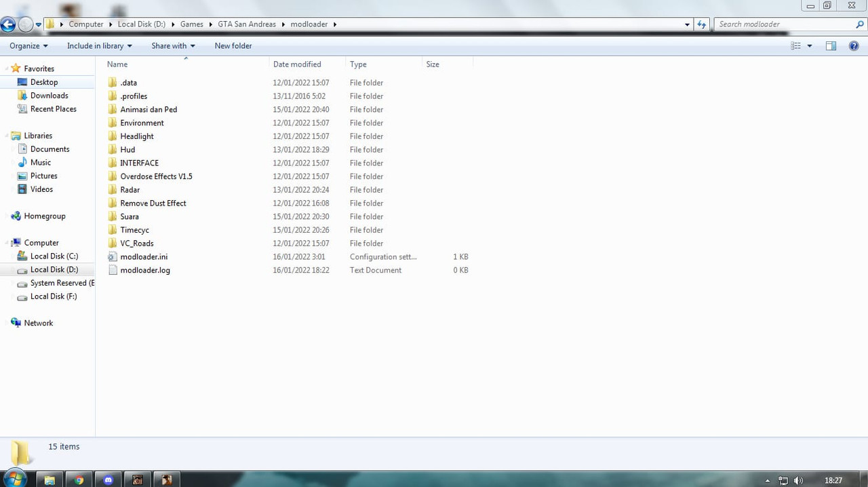Click Libraries in the navigation pane
The height and width of the screenshot is (487, 868).
tap(38, 136)
